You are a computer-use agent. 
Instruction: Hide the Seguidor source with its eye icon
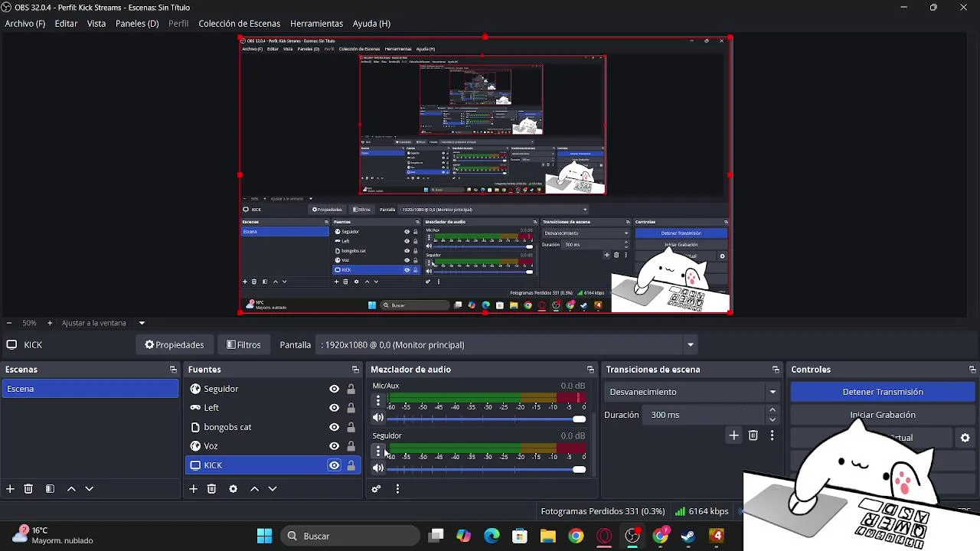(334, 389)
